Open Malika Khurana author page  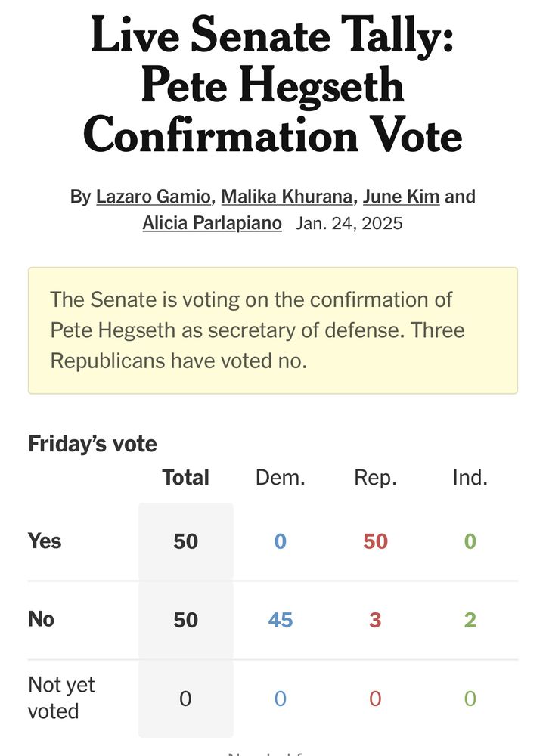[x=287, y=197]
